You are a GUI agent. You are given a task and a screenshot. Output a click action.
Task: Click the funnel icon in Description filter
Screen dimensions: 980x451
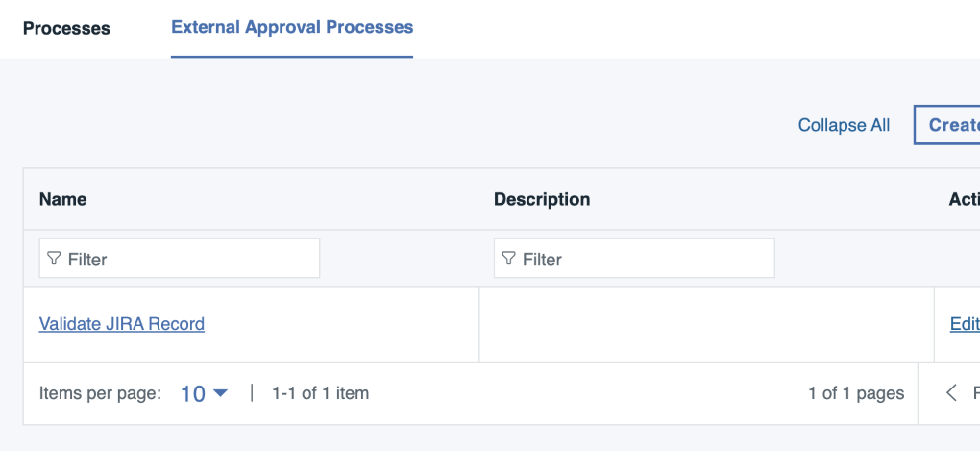[509, 259]
